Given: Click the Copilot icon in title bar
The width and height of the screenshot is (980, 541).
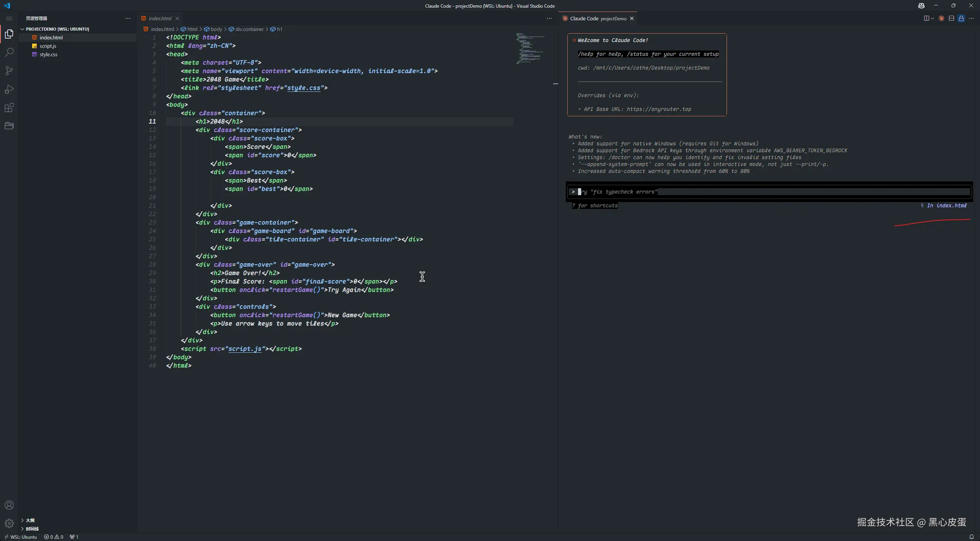Looking at the screenshot, I should click(921, 6).
